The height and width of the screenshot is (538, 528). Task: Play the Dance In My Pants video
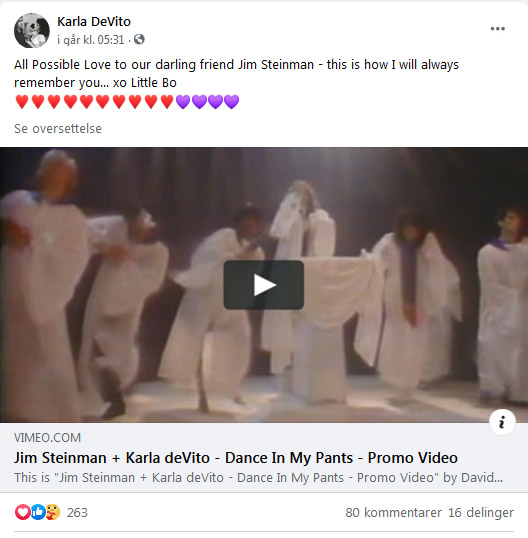[x=263, y=285]
